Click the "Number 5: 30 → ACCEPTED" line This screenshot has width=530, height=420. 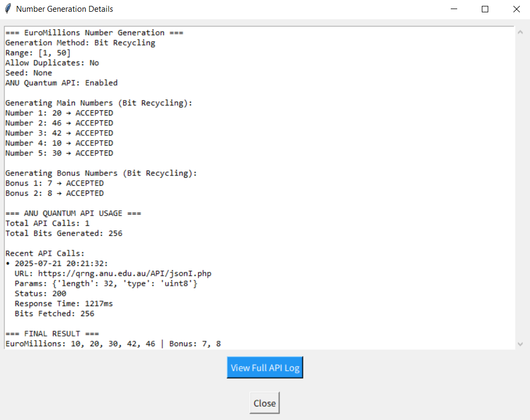click(59, 153)
